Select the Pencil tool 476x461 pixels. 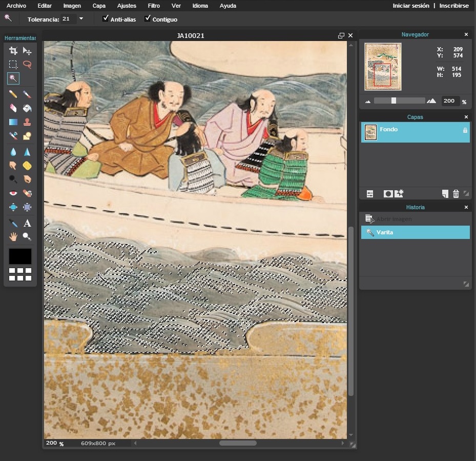[13, 94]
